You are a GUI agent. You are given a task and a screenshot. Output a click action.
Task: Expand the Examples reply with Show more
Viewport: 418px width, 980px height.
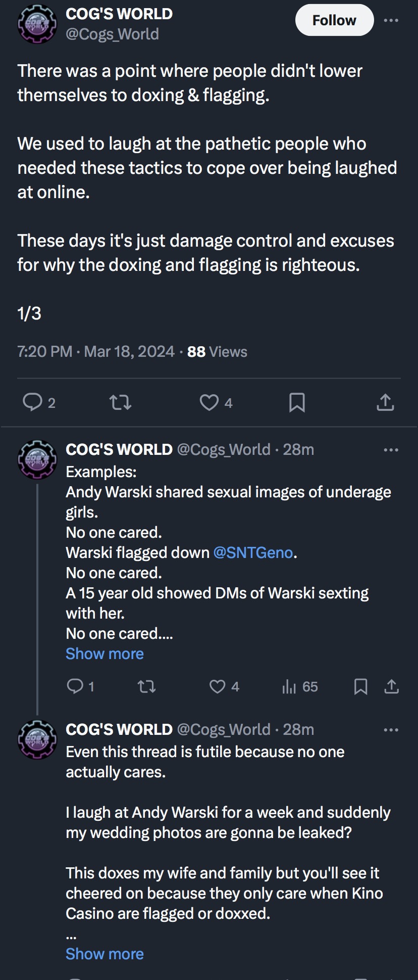pyautogui.click(x=104, y=654)
